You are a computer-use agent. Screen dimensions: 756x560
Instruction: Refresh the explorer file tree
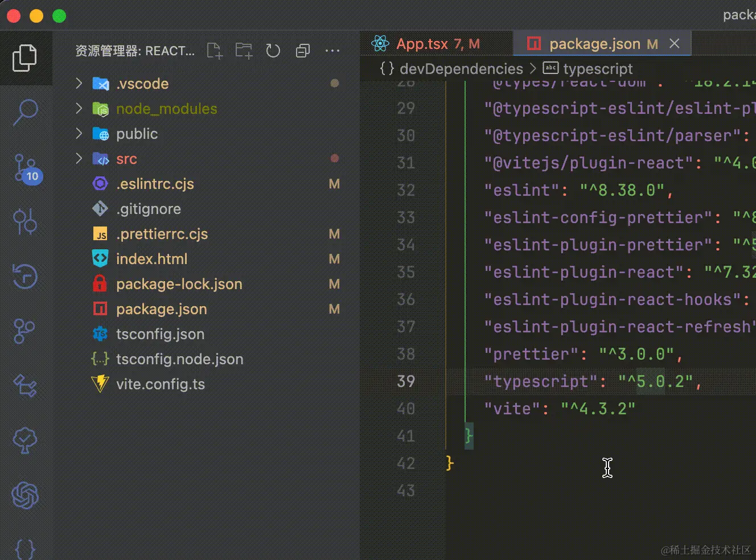pyautogui.click(x=273, y=51)
